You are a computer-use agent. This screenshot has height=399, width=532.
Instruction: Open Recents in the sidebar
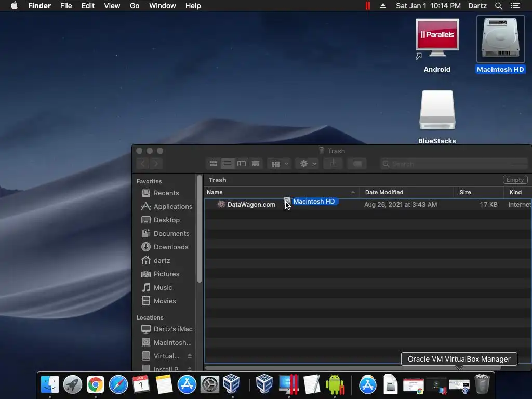(166, 193)
